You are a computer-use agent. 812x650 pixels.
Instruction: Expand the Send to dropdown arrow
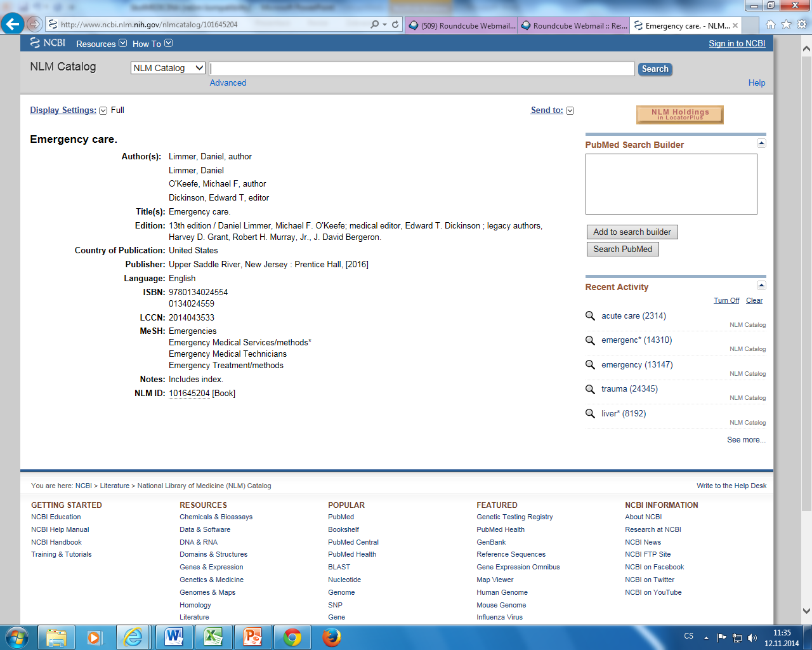[570, 110]
